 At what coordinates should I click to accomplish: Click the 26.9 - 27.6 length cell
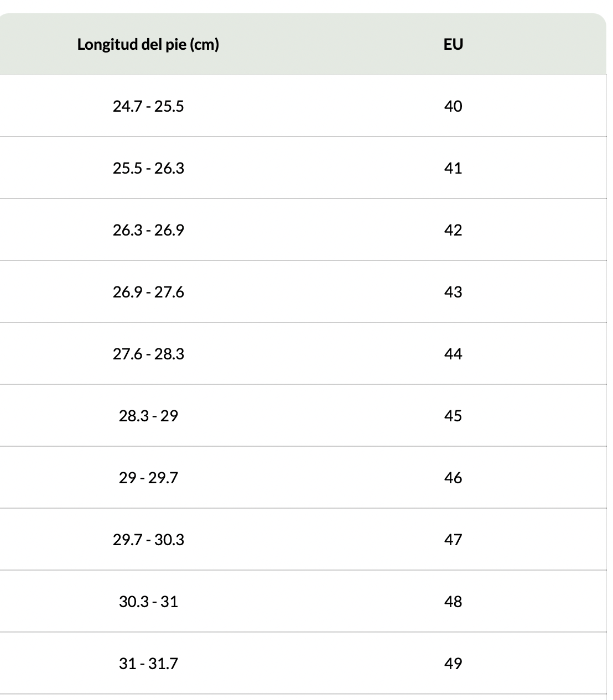click(148, 292)
